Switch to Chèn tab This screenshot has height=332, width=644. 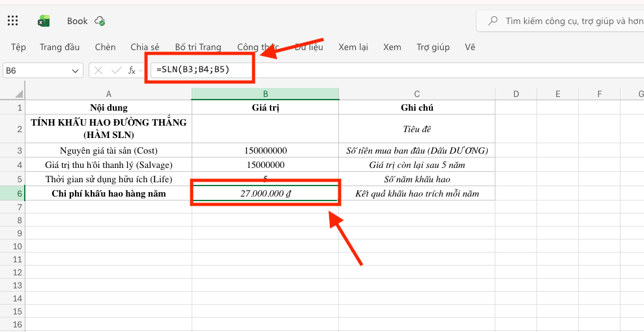(105, 47)
